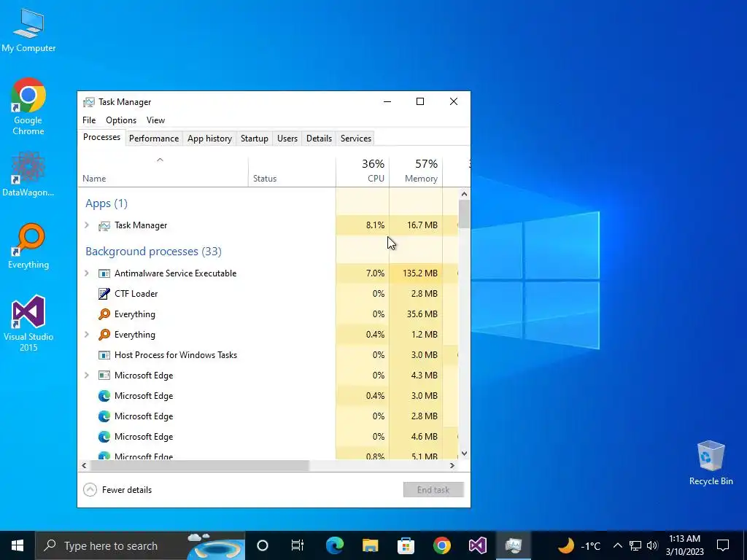This screenshot has width=747, height=560.
Task: Sort processes by Status column
Action: click(292, 172)
